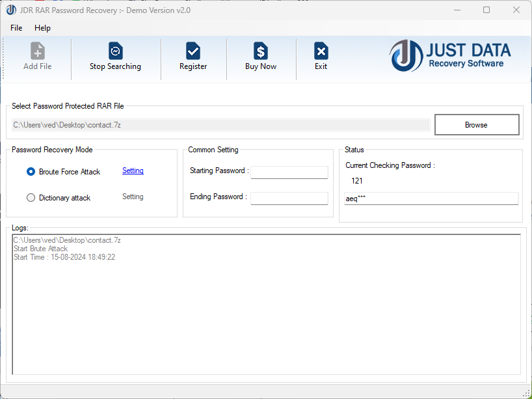Open the Help menu
The width and height of the screenshot is (532, 399).
coord(42,28)
